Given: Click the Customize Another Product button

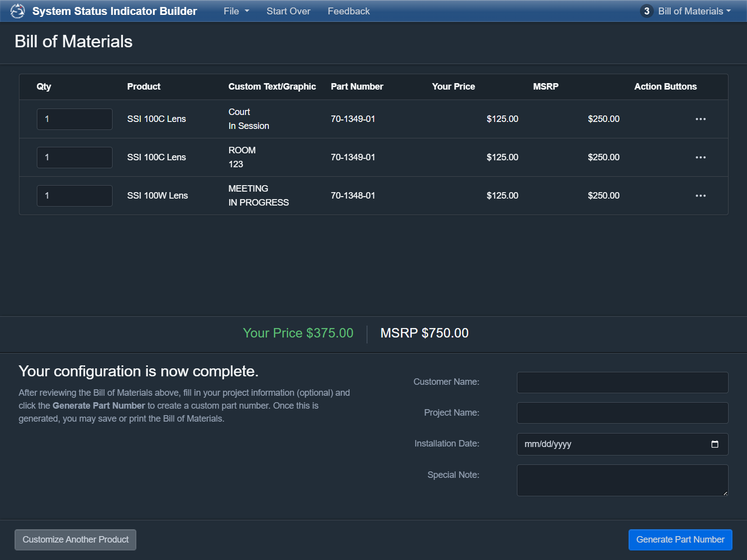Looking at the screenshot, I should click(x=75, y=540).
